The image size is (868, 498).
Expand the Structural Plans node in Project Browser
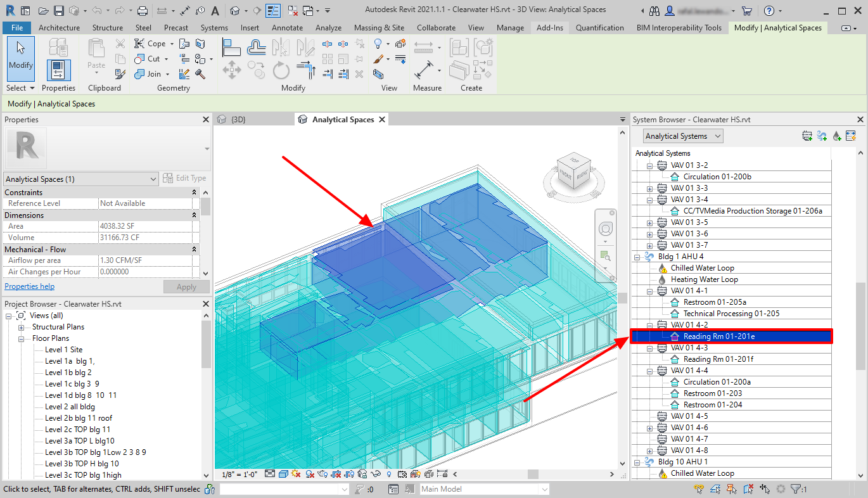tap(22, 326)
